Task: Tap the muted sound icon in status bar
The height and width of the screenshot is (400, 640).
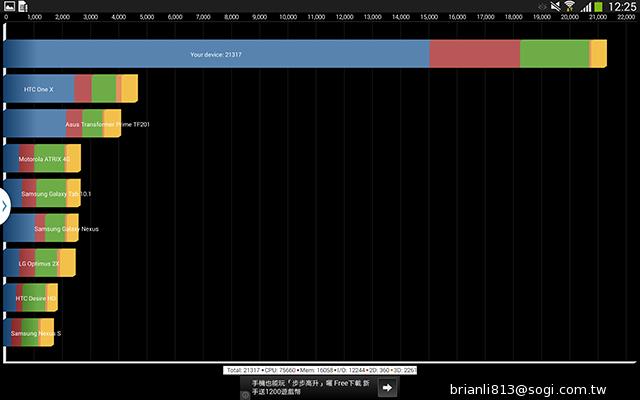Action: click(552, 7)
